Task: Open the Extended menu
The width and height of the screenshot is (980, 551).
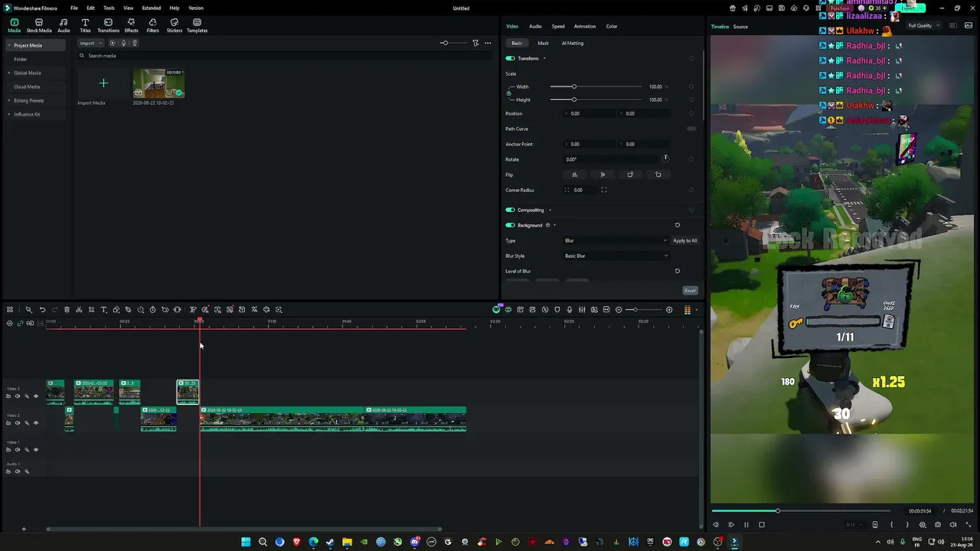Action: (152, 8)
